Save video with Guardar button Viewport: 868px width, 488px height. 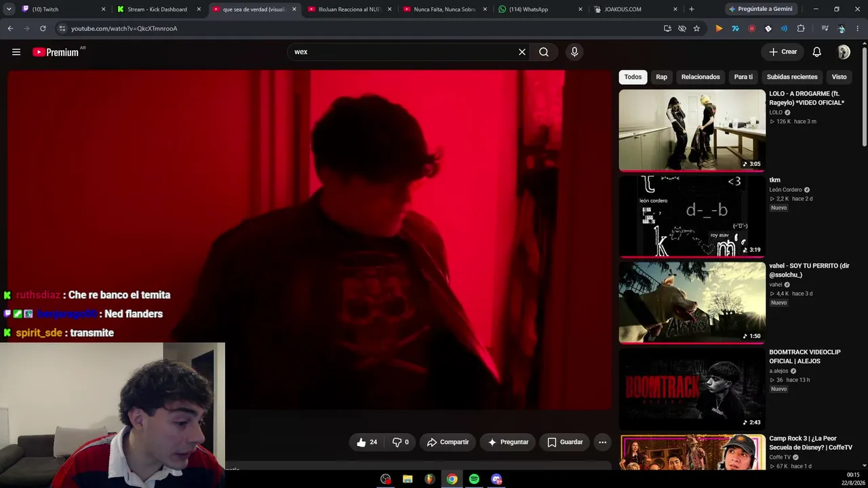click(x=565, y=442)
